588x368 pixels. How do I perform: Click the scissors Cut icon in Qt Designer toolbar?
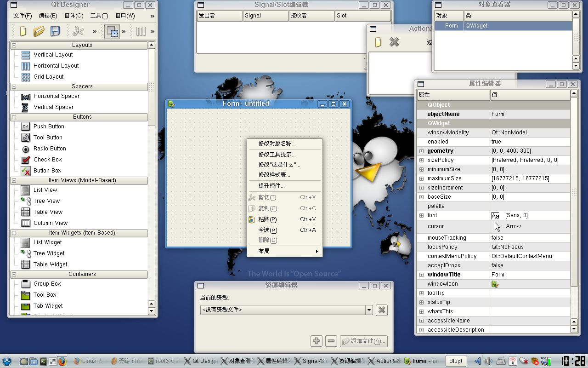[78, 31]
